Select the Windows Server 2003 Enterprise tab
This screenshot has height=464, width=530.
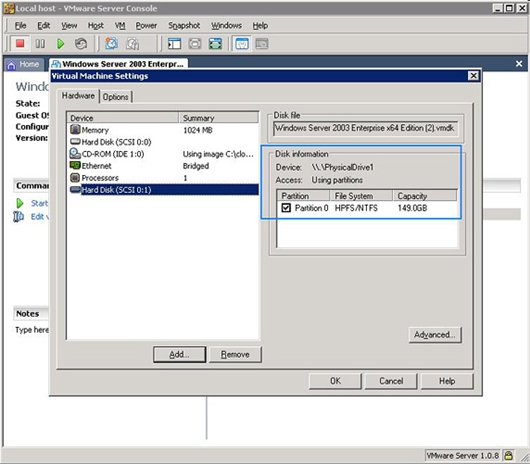[x=119, y=64]
